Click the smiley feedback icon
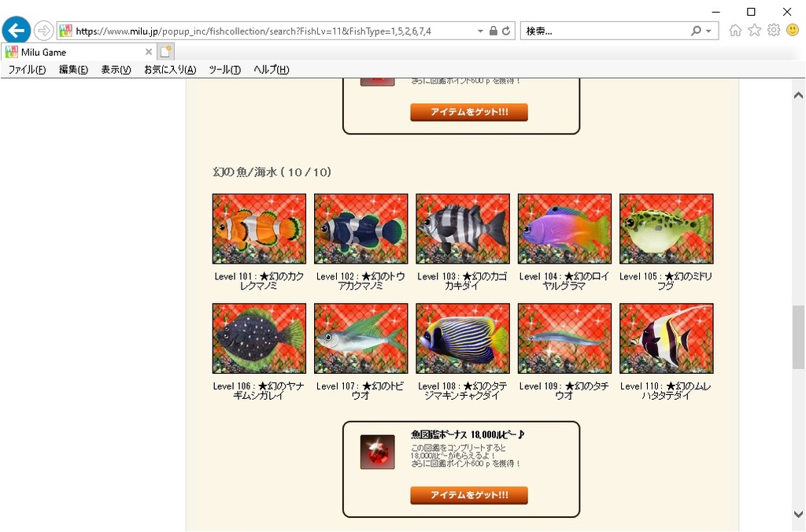 point(793,31)
